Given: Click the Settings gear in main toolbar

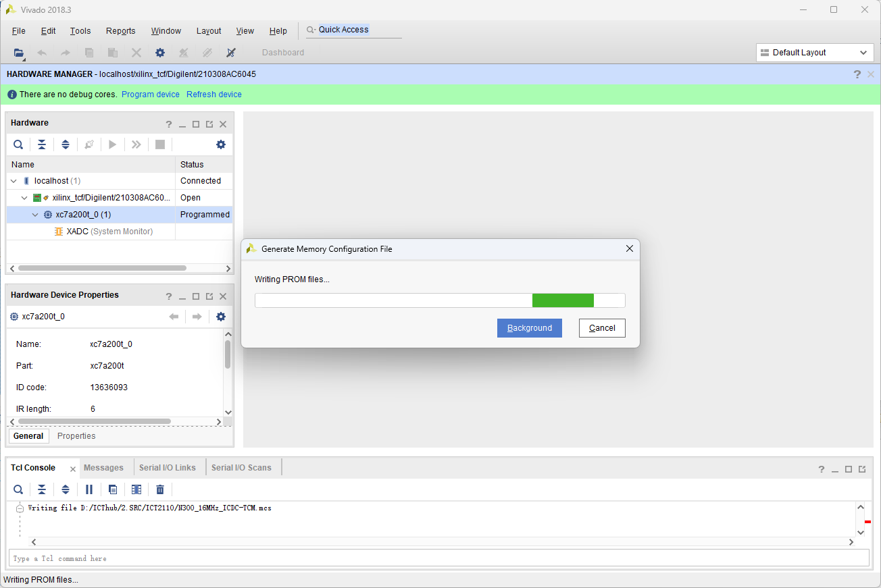Looking at the screenshot, I should pyautogui.click(x=160, y=53).
